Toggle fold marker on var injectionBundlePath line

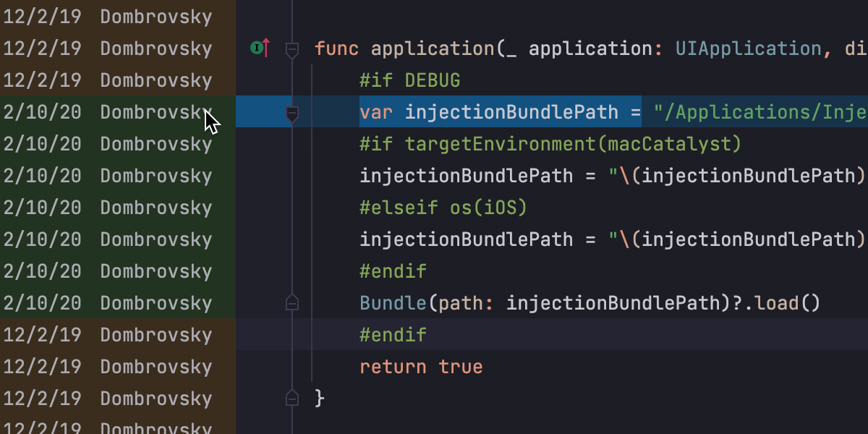tap(292, 113)
